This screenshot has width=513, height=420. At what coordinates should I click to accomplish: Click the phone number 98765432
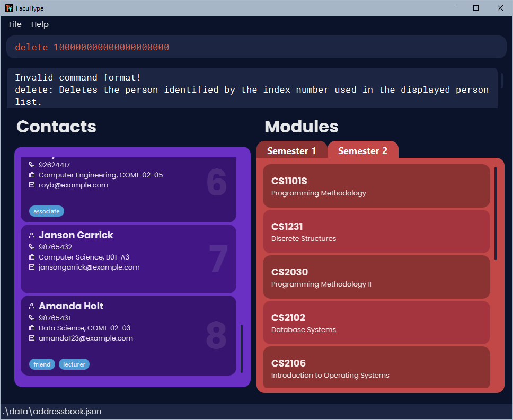55,247
